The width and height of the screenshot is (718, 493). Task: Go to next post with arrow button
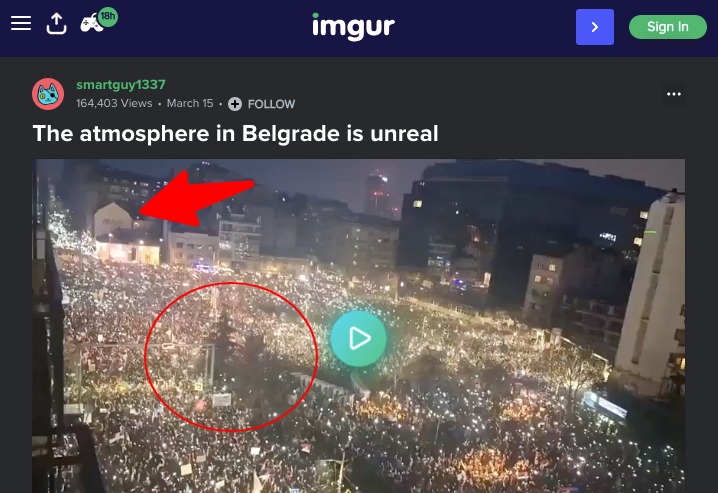coord(594,27)
